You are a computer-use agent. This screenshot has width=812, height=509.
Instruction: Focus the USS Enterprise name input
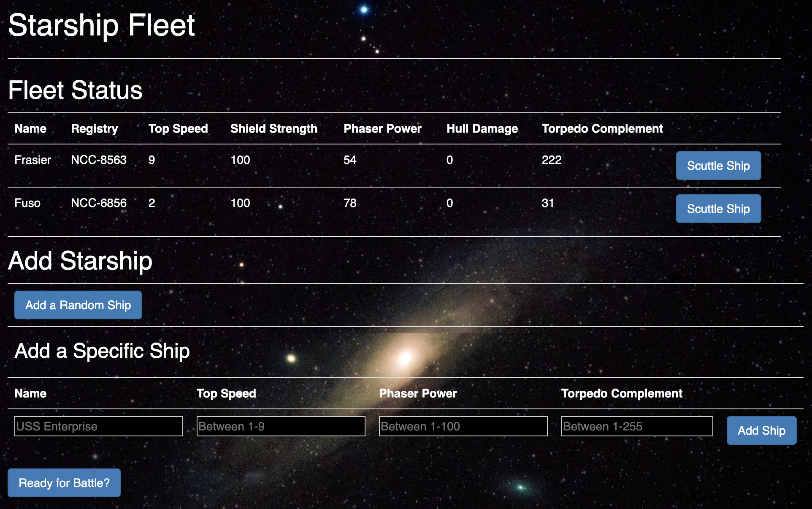tap(98, 426)
